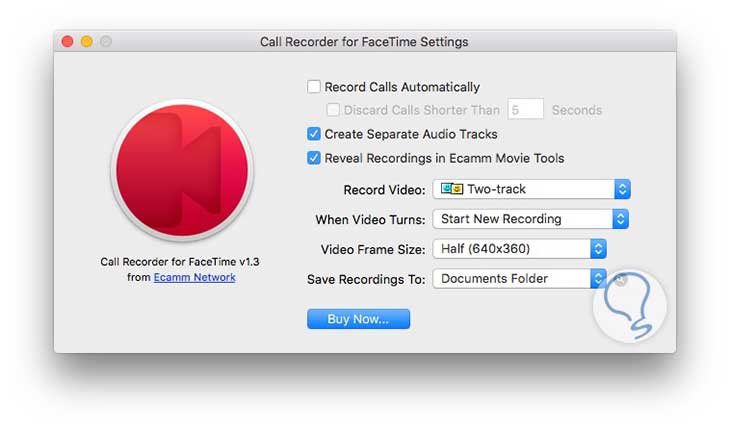Enable Record Calls Automatically checkbox
The width and height of the screenshot is (730, 430).
(314, 87)
